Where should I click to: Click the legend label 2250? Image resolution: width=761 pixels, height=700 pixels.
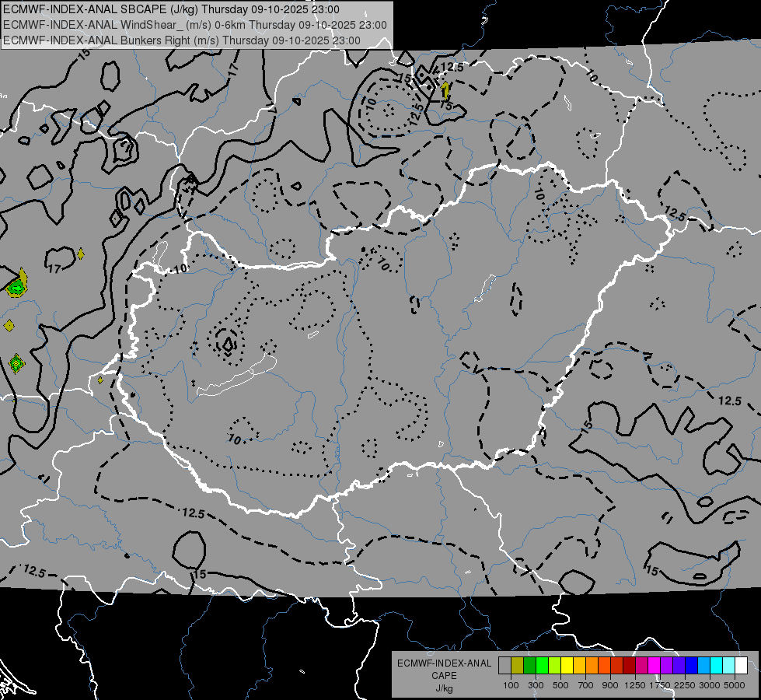685,685
